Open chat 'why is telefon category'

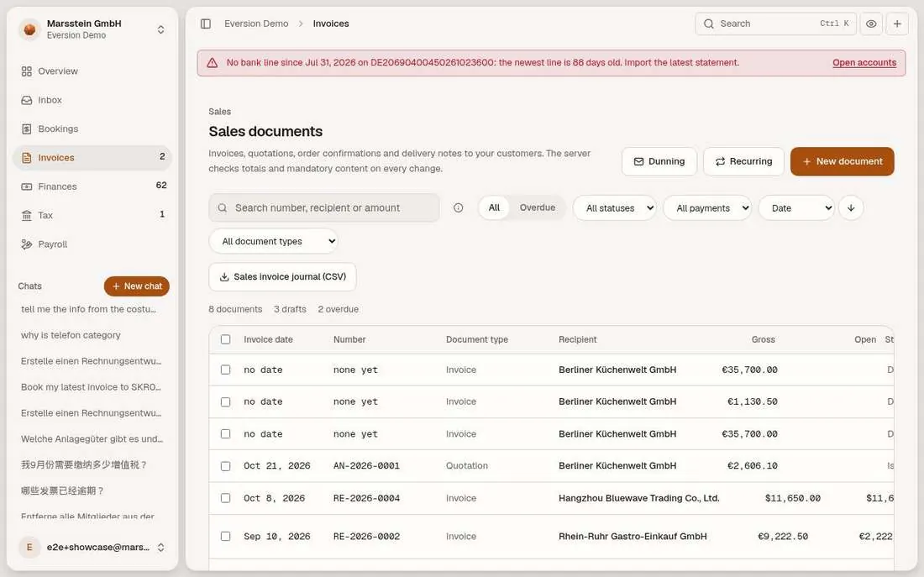point(71,335)
